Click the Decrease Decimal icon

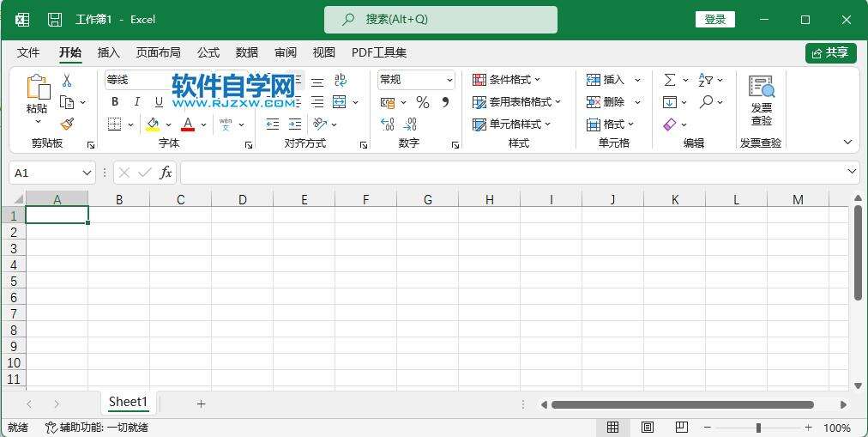410,124
